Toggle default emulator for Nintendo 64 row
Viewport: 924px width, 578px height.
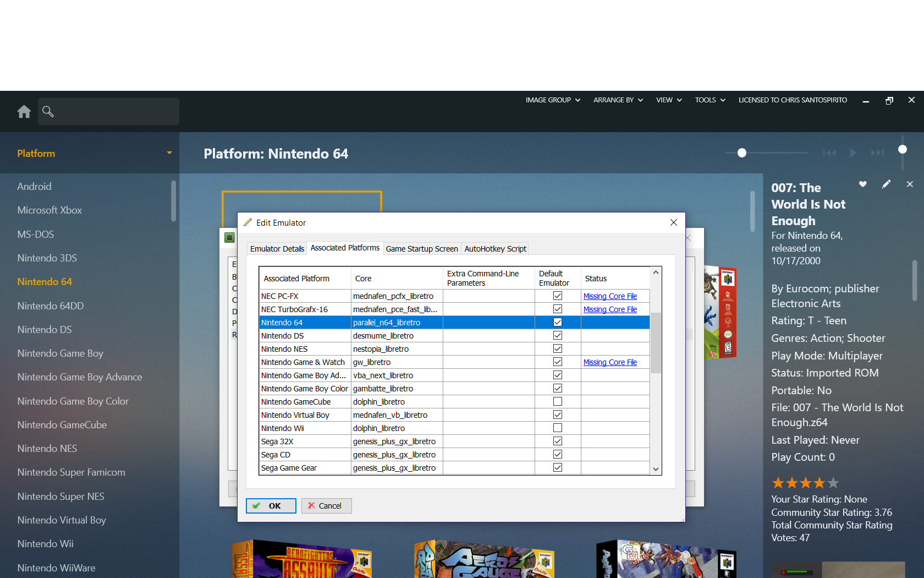(558, 322)
